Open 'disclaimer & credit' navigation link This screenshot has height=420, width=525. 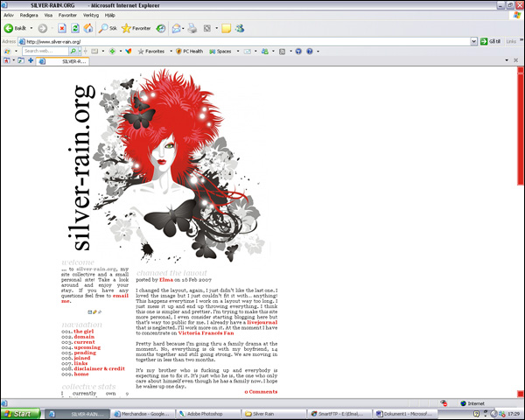pos(99,368)
